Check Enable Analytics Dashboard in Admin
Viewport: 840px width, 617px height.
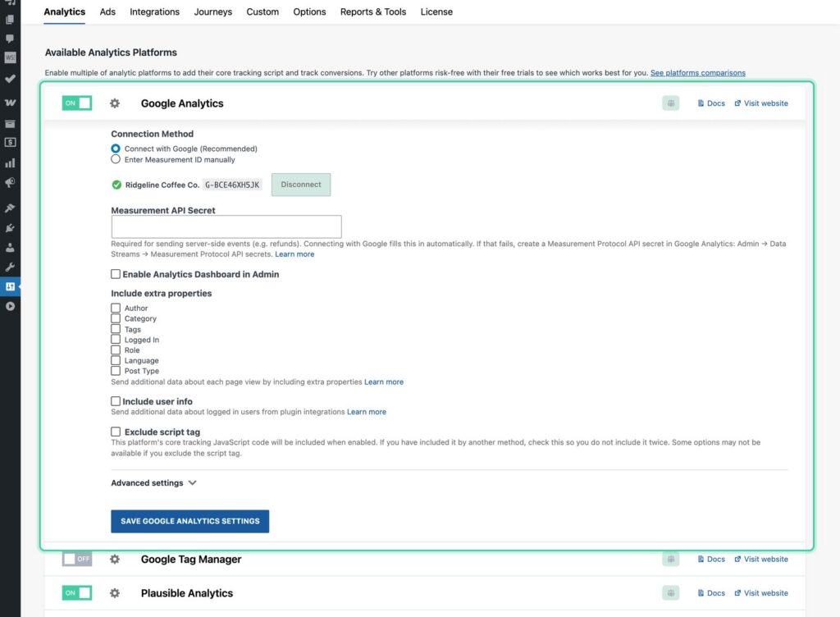pyautogui.click(x=116, y=274)
